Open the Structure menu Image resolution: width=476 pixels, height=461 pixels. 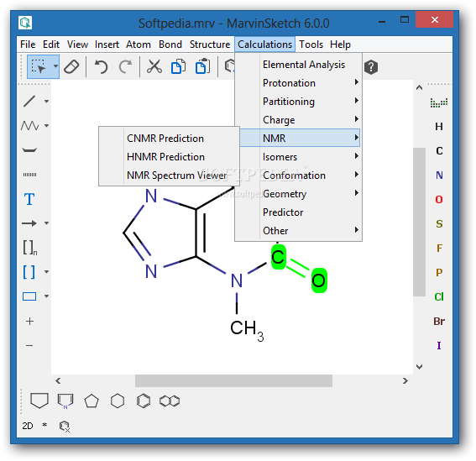210,45
